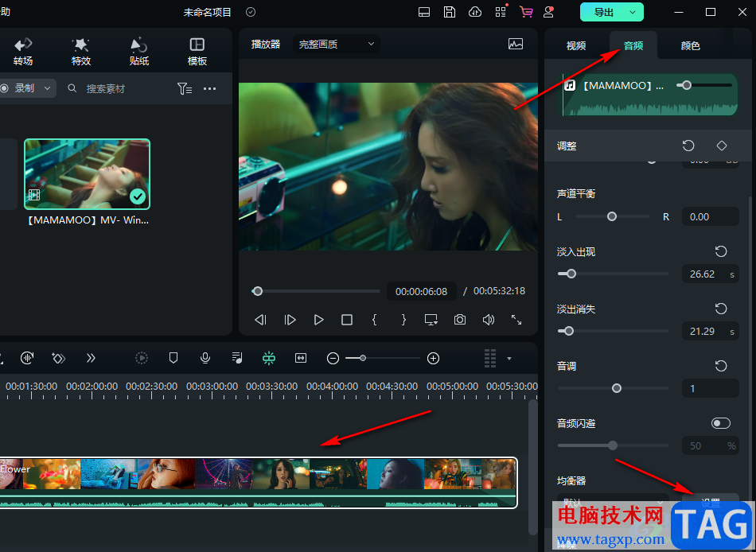Image resolution: width=756 pixels, height=552 pixels.
Task: Open the three-dot more options menu
Action: 210,89
